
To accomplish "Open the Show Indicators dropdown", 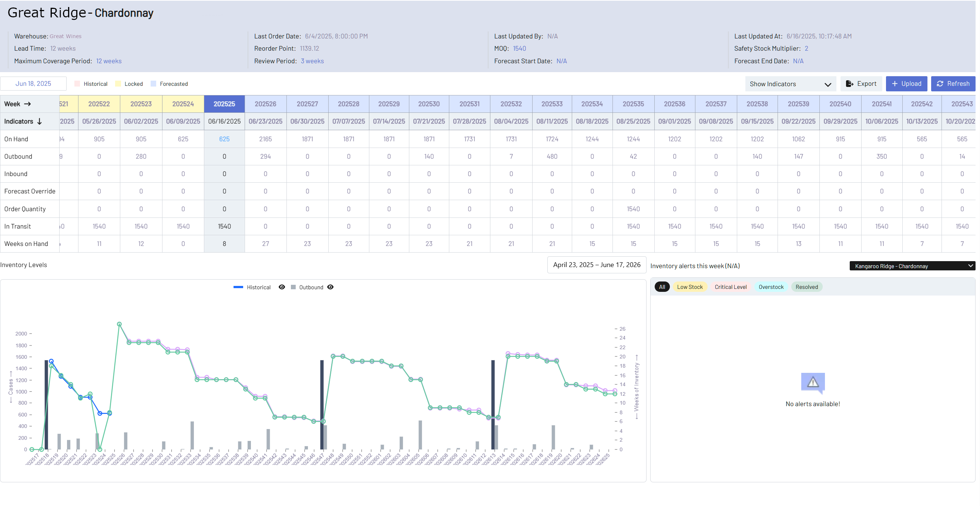I will [x=790, y=84].
